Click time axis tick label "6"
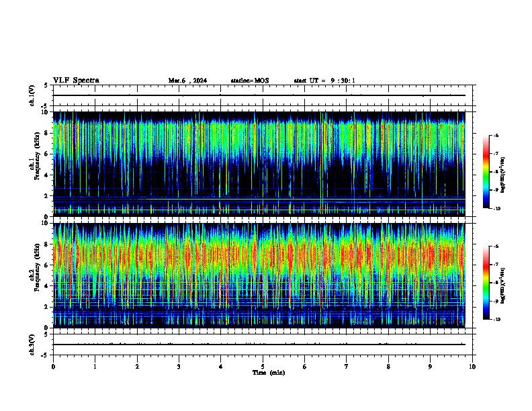Viewport: 532px width, 411px height. [304, 367]
